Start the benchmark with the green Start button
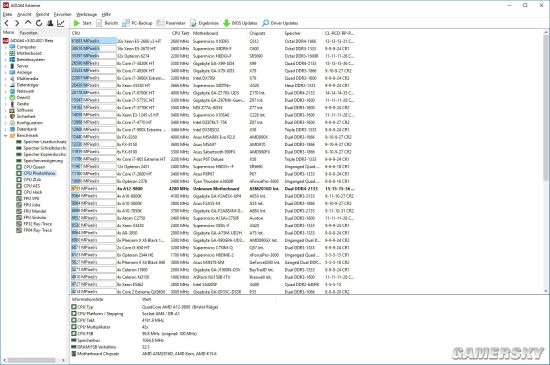The width and height of the screenshot is (550, 365). (82, 23)
